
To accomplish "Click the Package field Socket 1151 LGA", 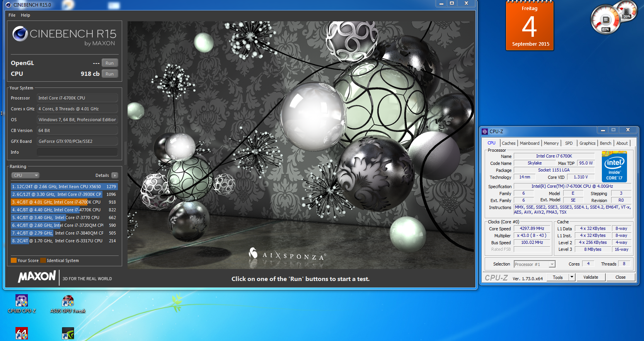I will 554,170.
